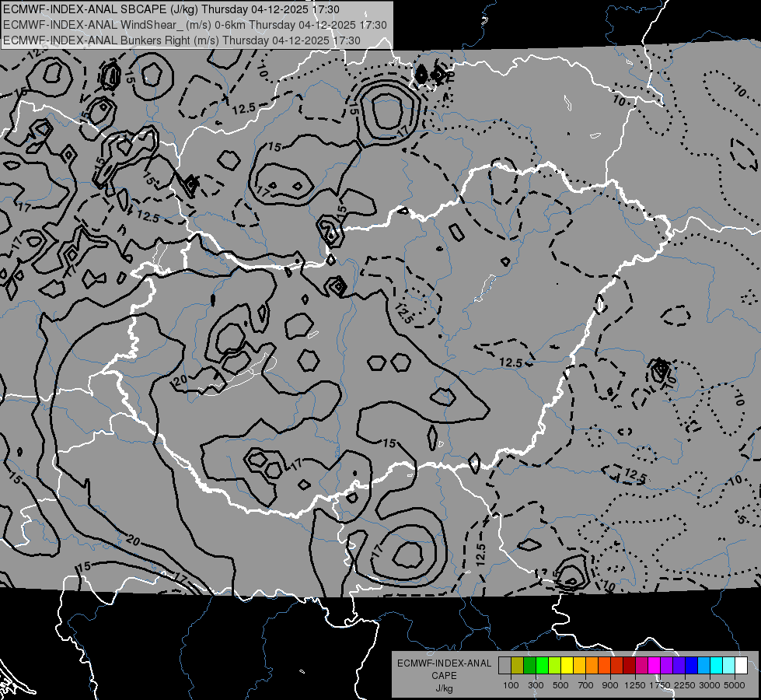Click the WindShear 0-6km title line
Viewport: 761px width, 700px height.
point(194,25)
